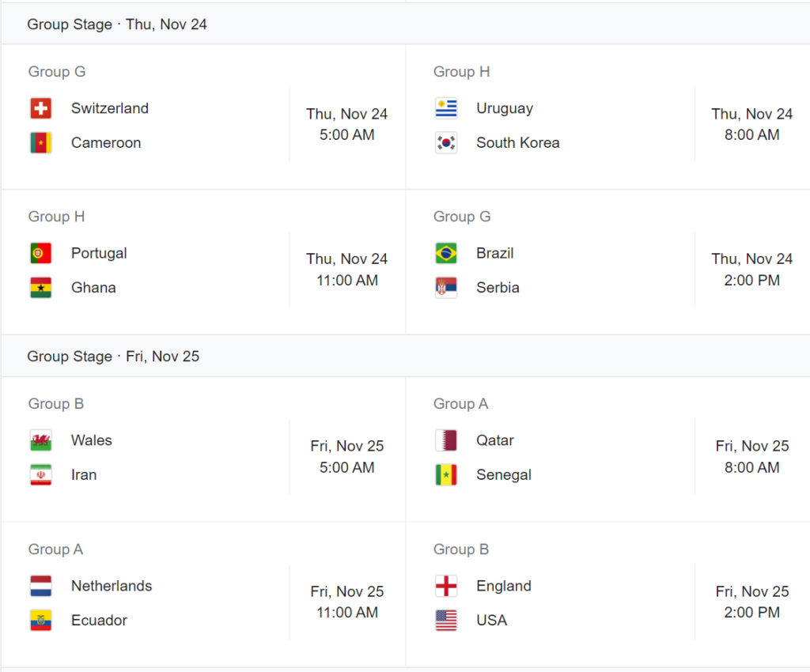Click the Portugal flag icon

click(41, 253)
